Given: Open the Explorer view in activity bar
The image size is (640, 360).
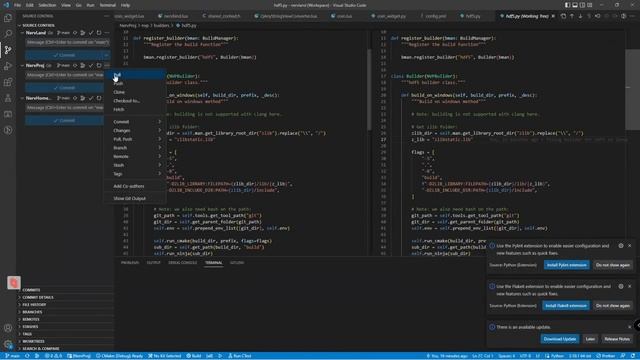Looking at the screenshot, I should point(8,18).
